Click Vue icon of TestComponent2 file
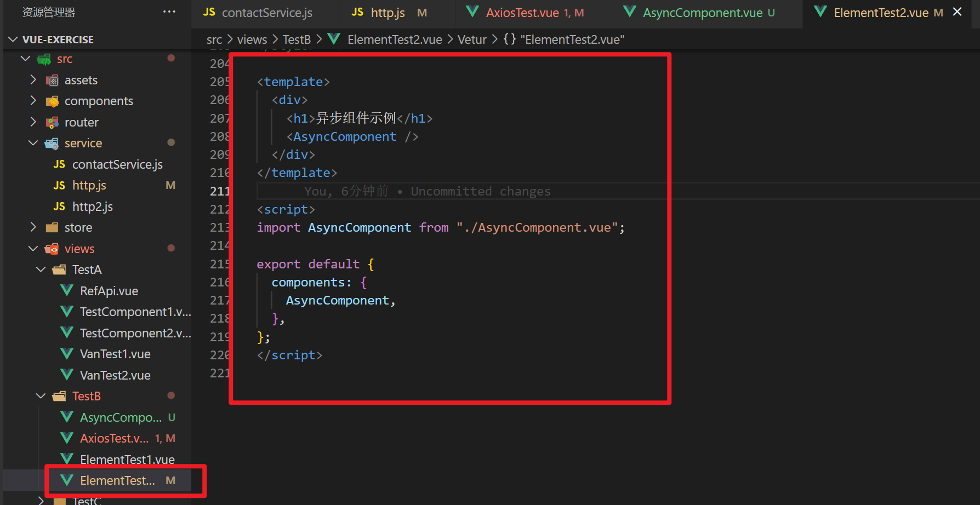The height and width of the screenshot is (505, 980). 67,333
